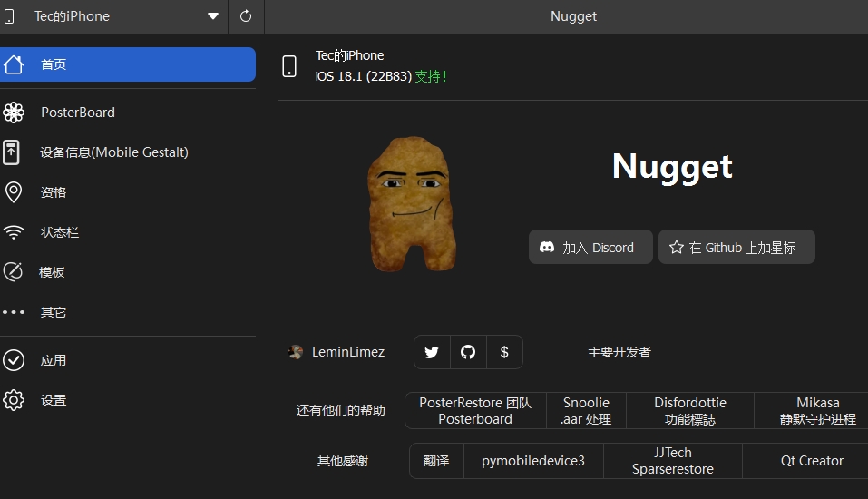Click the 加入 Discord button
The width and height of the screenshot is (868, 499).
pos(590,247)
